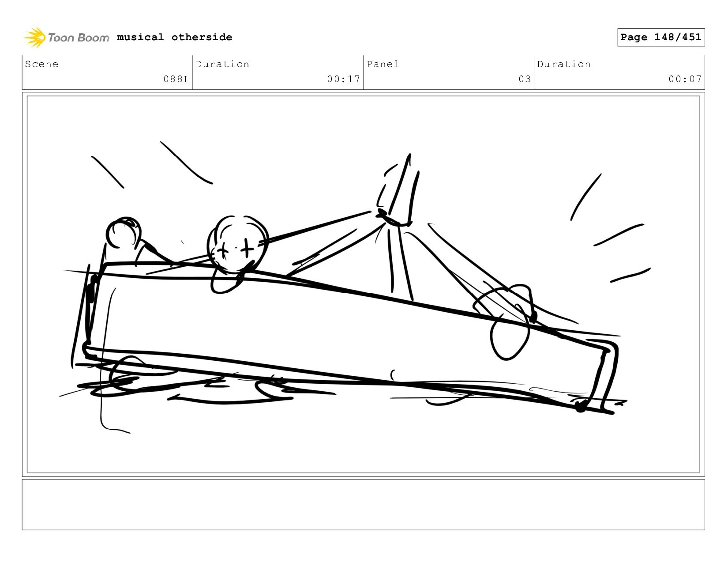Image resolution: width=728 pixels, height=563 pixels.
Task: Click the 'Page 148/451' page indicator
Action: pos(661,37)
